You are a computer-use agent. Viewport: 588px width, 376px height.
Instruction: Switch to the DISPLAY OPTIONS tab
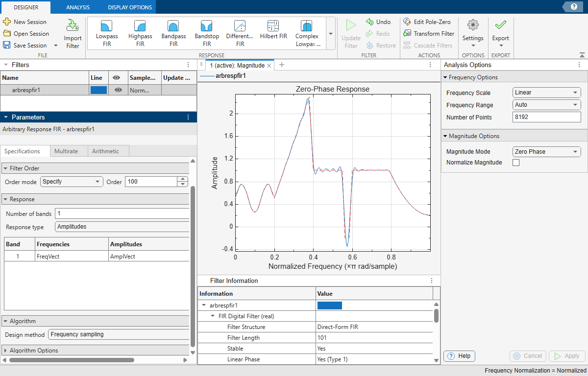tap(130, 7)
